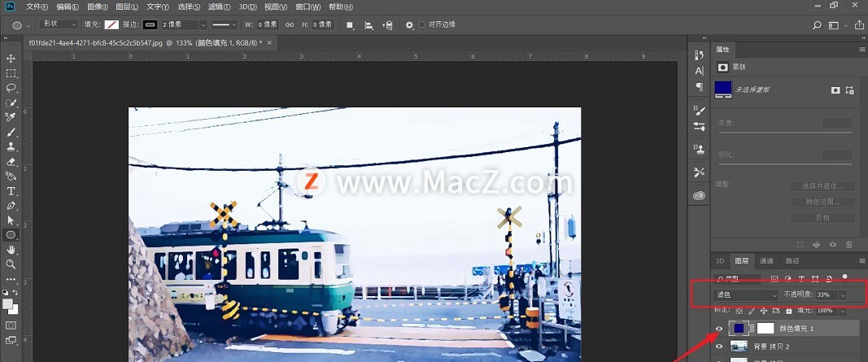
Task: Open the tool preset picker arrow
Action: point(30,25)
